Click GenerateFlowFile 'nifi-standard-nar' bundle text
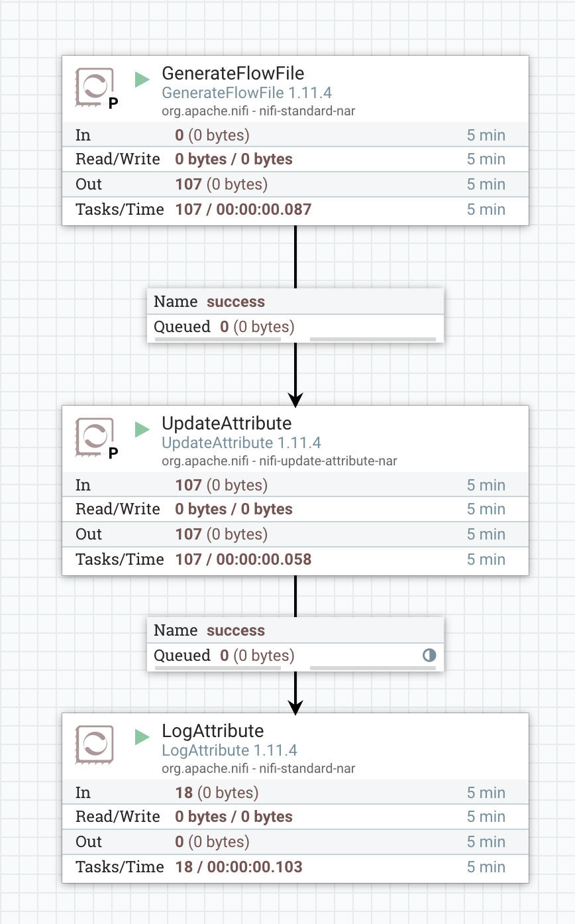Screen dimensions: 575x924 pyautogui.click(x=307, y=111)
